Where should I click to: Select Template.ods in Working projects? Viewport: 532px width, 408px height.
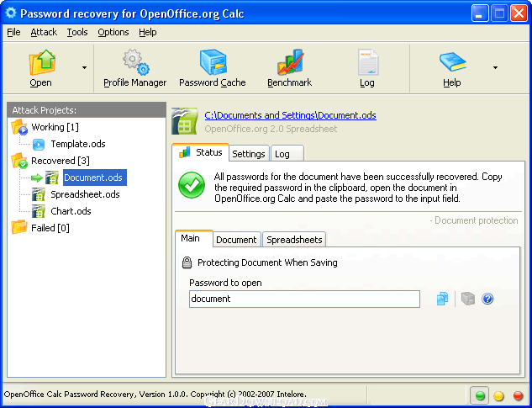pos(78,144)
